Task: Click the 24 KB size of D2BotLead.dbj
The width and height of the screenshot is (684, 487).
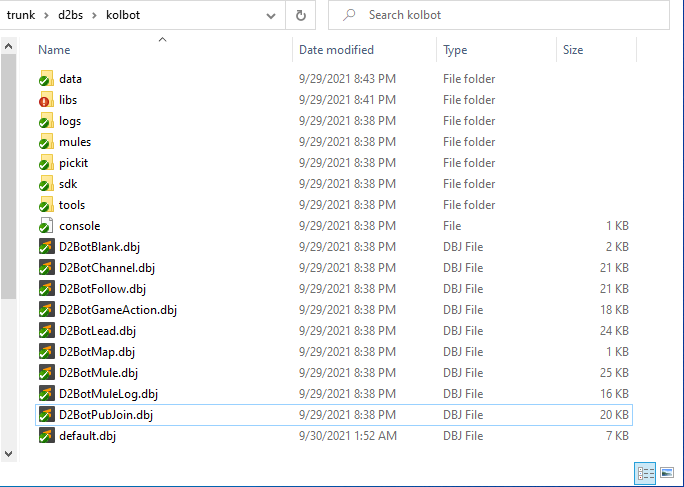Action: click(614, 331)
